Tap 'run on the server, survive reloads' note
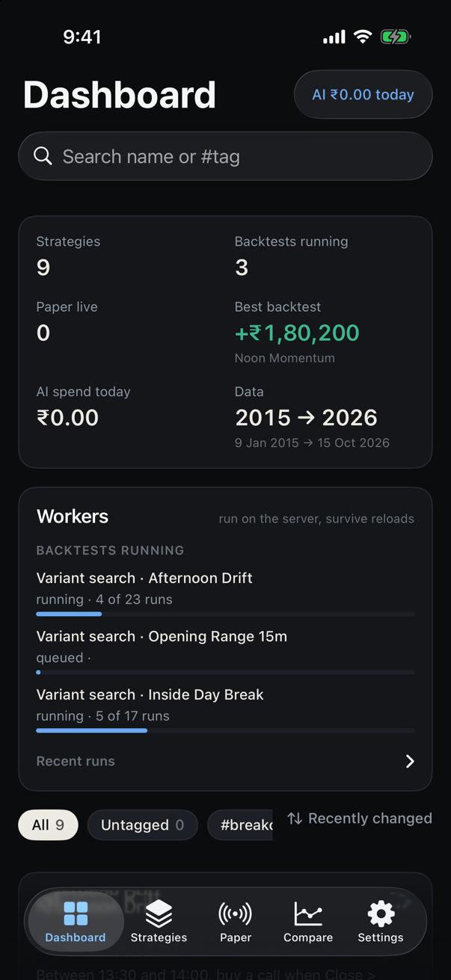The image size is (451, 980). pos(316,519)
